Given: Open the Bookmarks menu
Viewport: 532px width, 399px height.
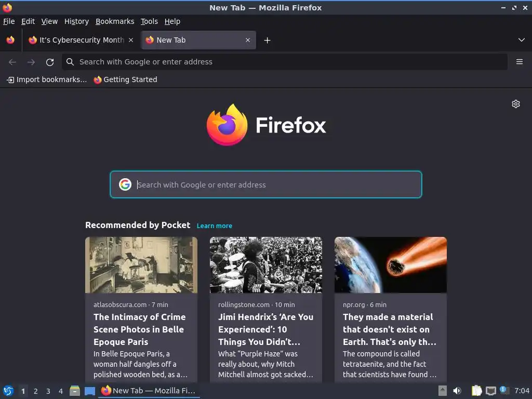Looking at the screenshot, I should point(115,21).
